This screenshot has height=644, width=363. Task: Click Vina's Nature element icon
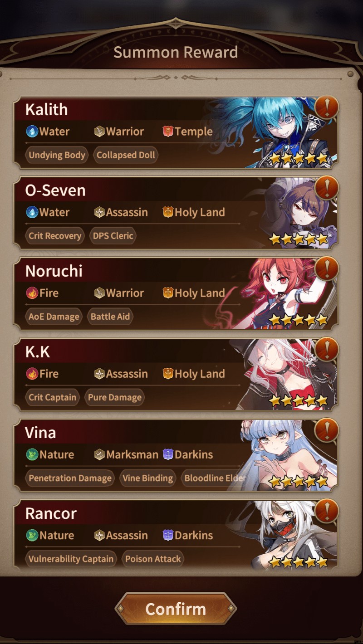click(x=32, y=454)
